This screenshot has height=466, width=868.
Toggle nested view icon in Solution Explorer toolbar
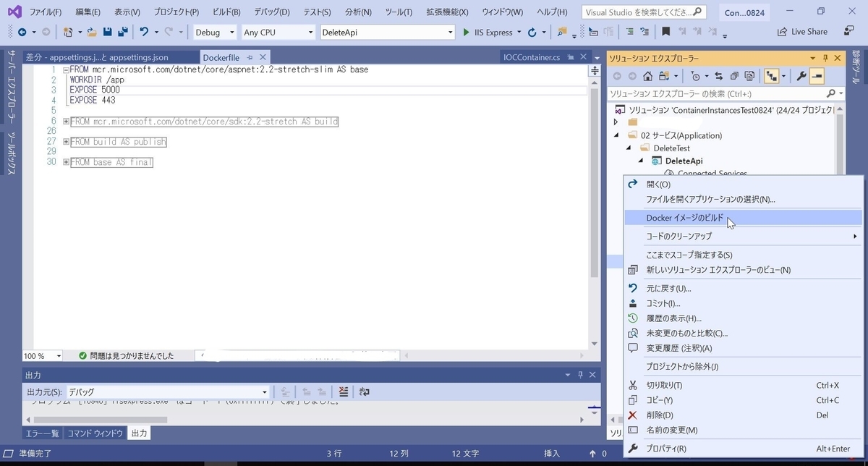point(771,76)
